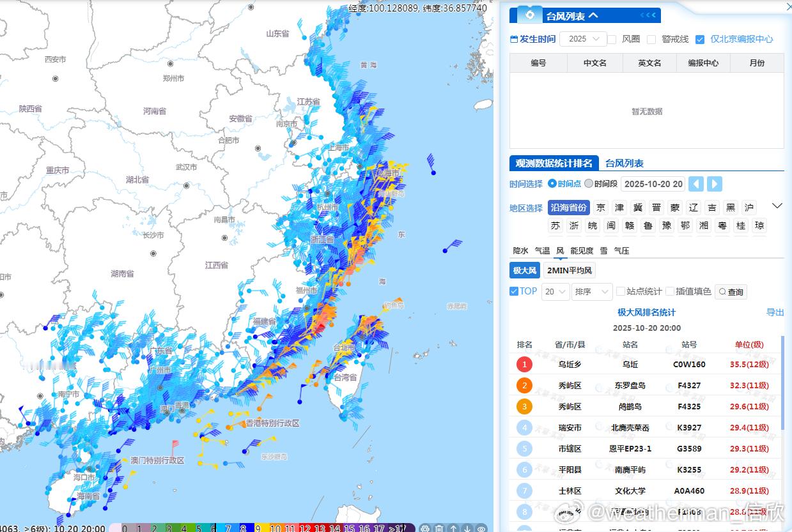Image resolution: width=792 pixels, height=532 pixels.
Task: Enable the 插值填色 checkbox
Action: pyautogui.click(x=670, y=291)
